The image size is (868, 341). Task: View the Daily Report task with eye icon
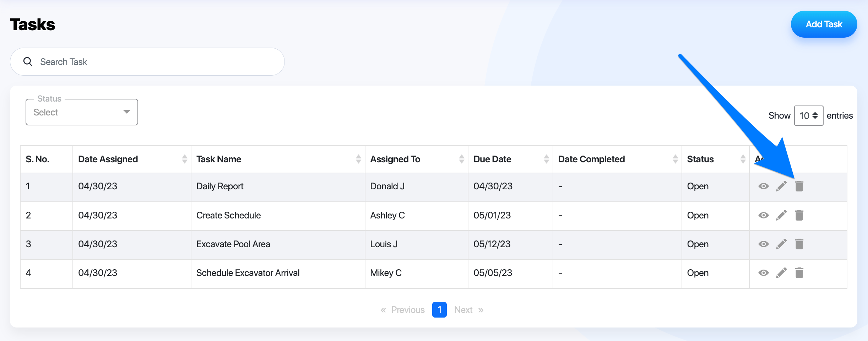[763, 186]
